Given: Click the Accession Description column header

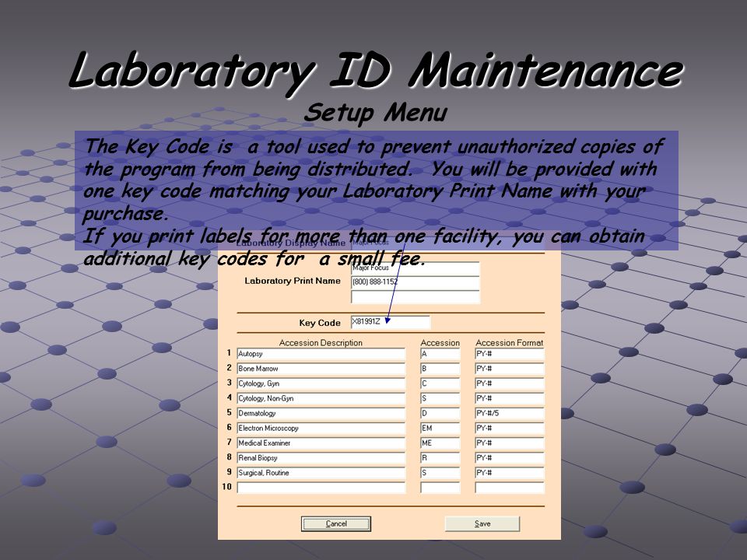Looking at the screenshot, I should [x=321, y=343].
